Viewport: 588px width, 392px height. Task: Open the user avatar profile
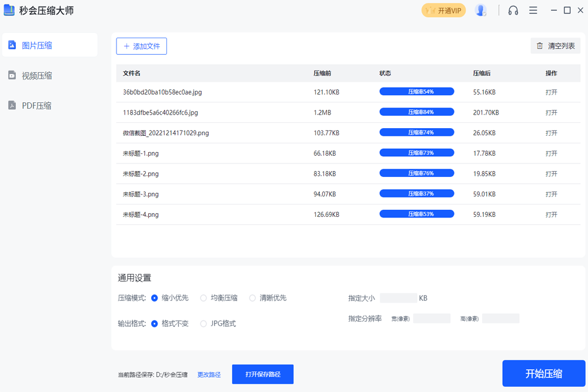tap(481, 10)
